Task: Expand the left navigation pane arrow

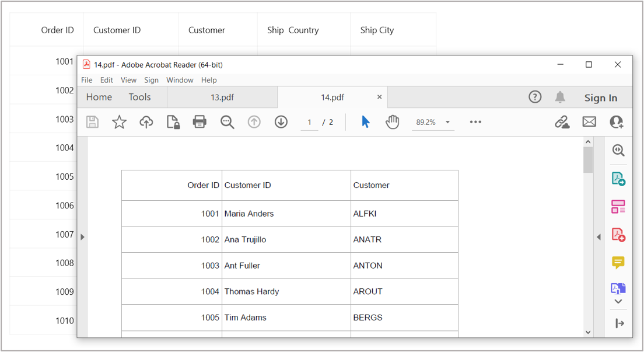Action: pyautogui.click(x=83, y=237)
